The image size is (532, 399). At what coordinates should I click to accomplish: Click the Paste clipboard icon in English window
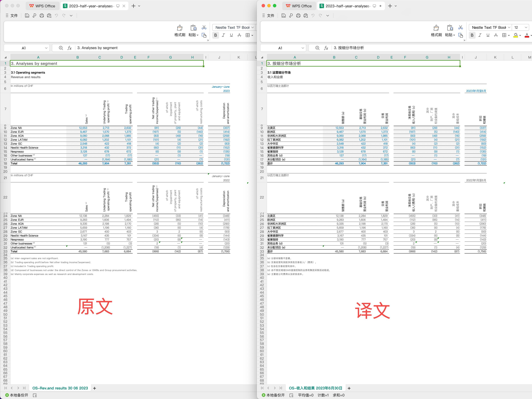(x=193, y=28)
